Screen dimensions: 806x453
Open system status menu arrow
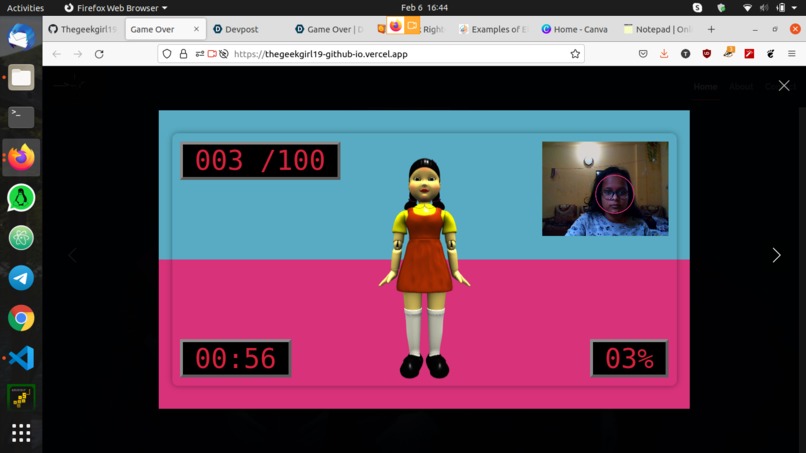[x=795, y=8]
